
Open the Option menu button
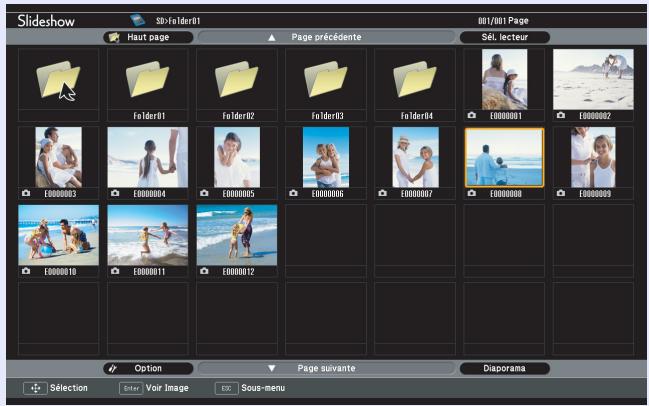[148, 368]
